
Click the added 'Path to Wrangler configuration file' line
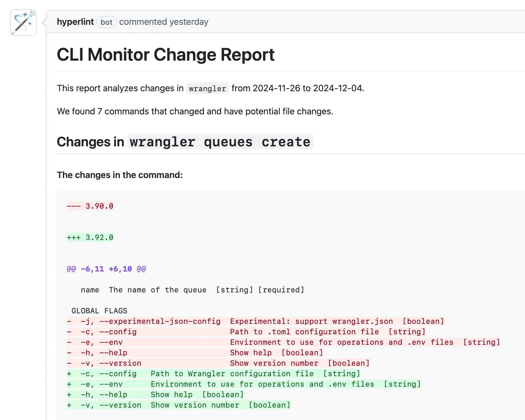(213, 374)
